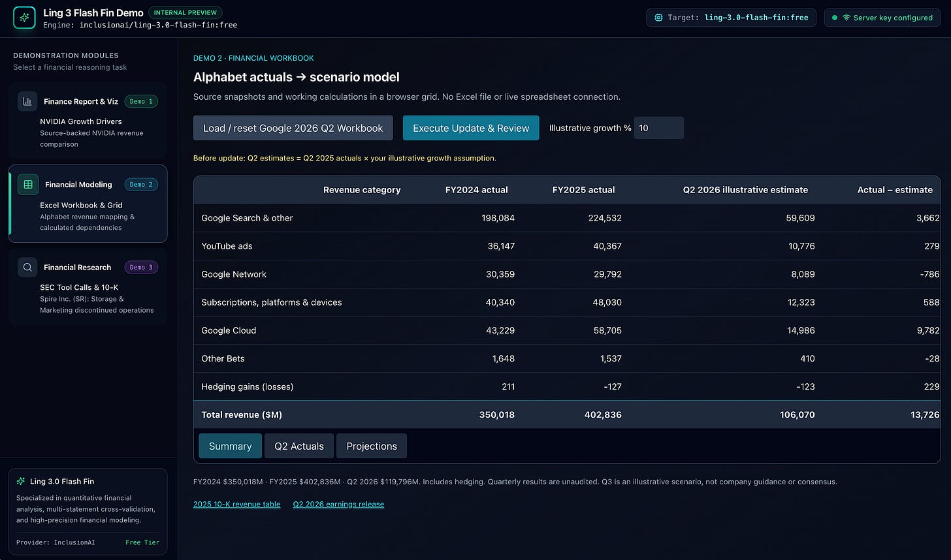Click the Free Tier label

pyautogui.click(x=142, y=542)
